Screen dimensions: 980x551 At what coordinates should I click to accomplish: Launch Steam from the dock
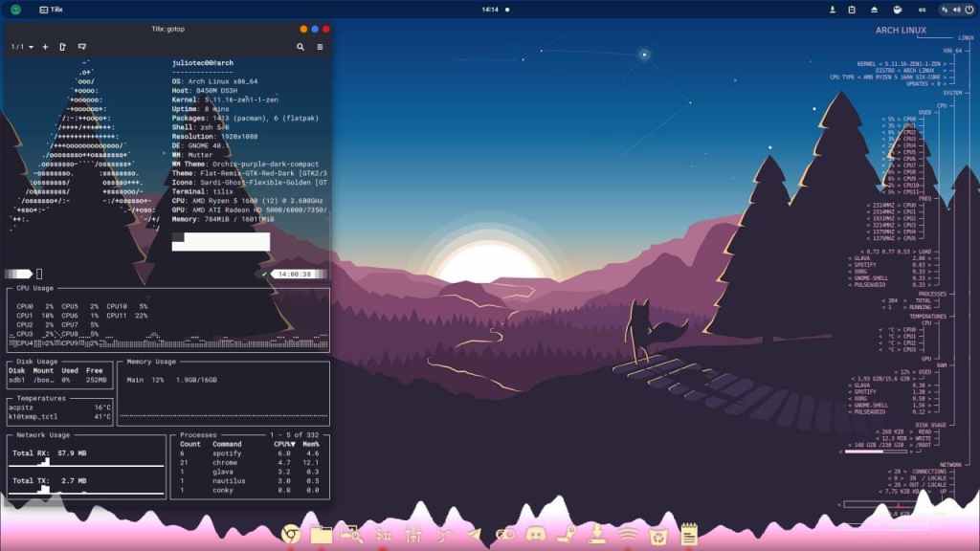(x=567, y=534)
